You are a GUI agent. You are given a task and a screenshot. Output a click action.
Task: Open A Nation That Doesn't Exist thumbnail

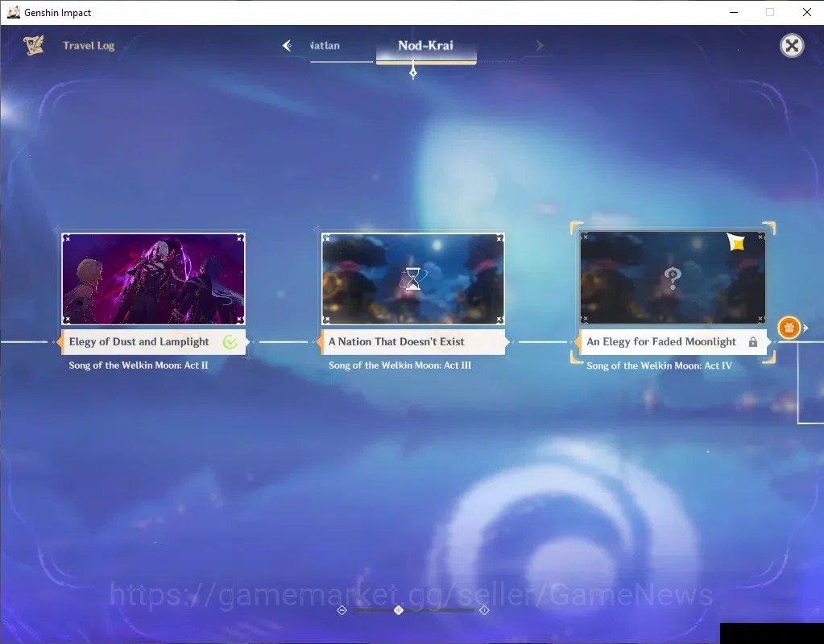coord(413,279)
